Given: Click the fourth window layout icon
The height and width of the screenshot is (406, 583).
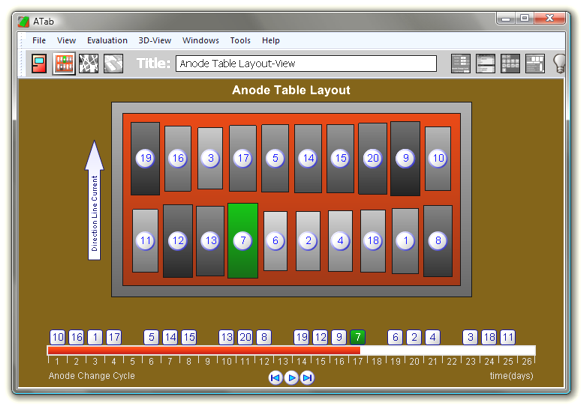Looking at the screenshot, I should coord(535,64).
